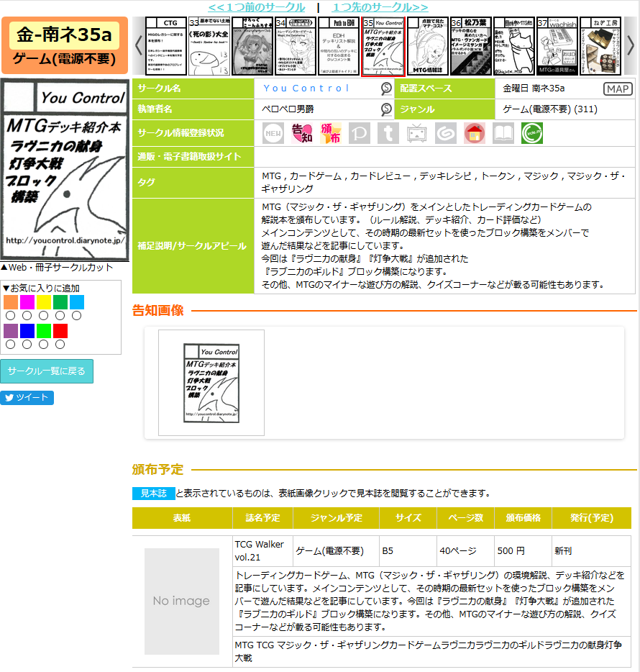
Task: Click genre value ゲーム(電源不要) (311)
Action: coord(550,109)
